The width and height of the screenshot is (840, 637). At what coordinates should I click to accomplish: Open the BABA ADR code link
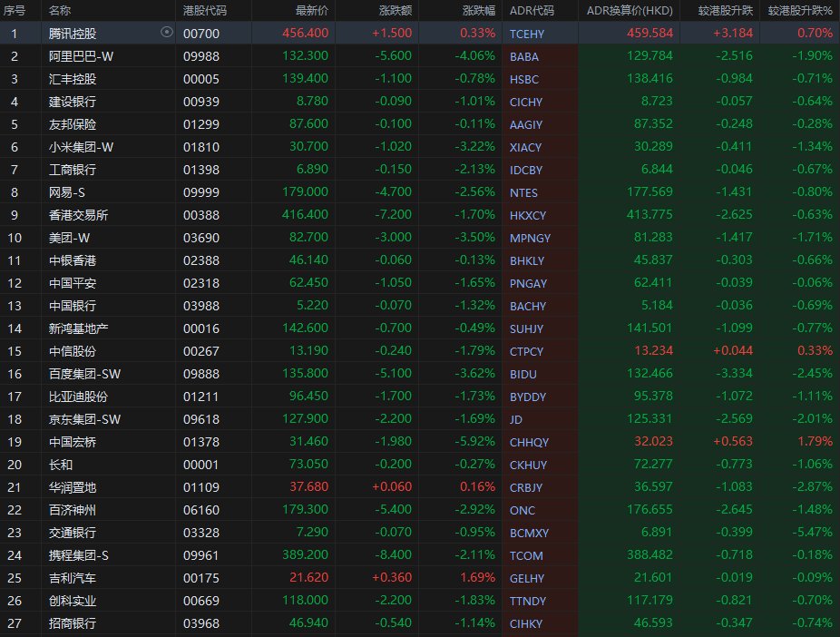524,56
